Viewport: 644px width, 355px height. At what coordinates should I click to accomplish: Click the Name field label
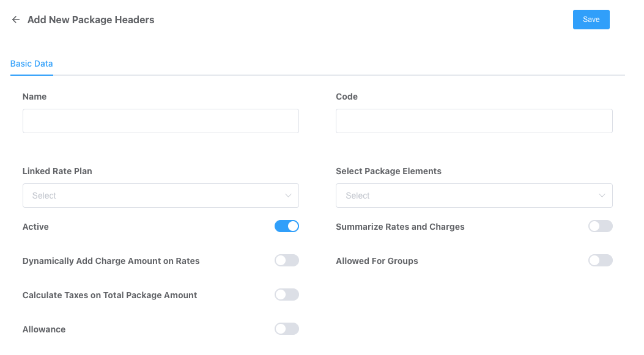(x=34, y=97)
